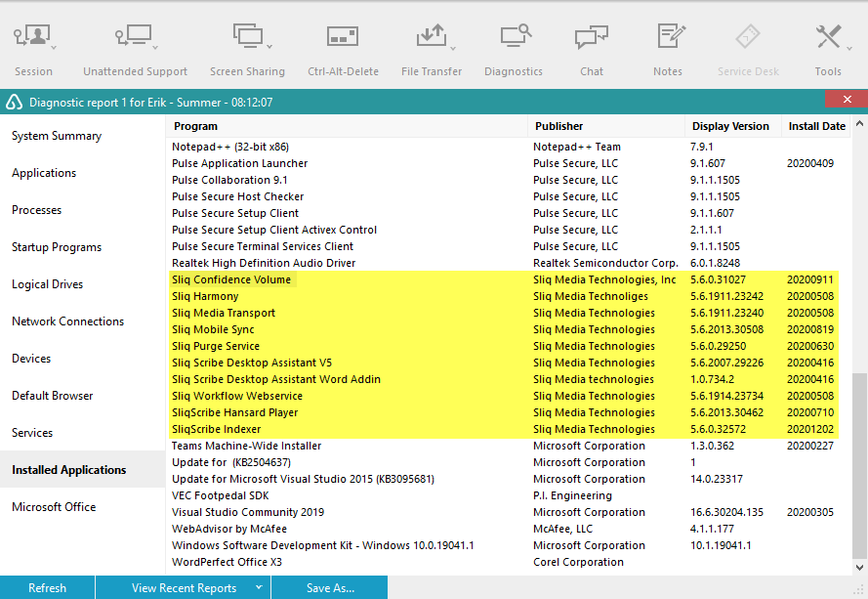Expand the Screen Sharing dropdown arrow
The height and width of the screenshot is (599, 868).
[269, 47]
